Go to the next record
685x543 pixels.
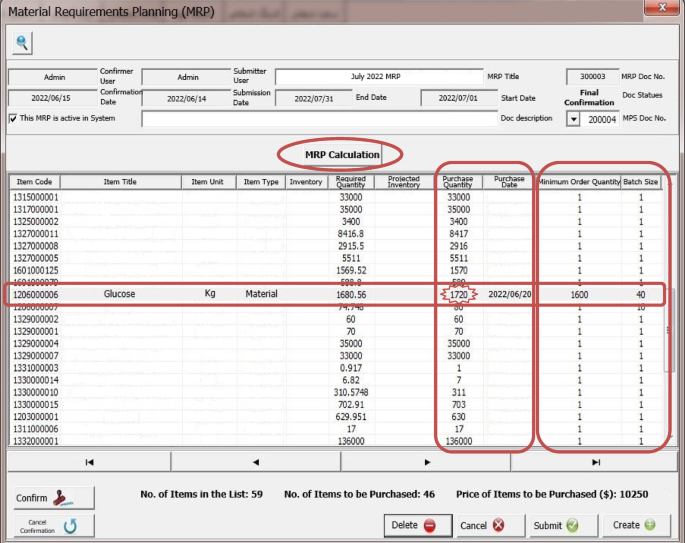pos(426,462)
